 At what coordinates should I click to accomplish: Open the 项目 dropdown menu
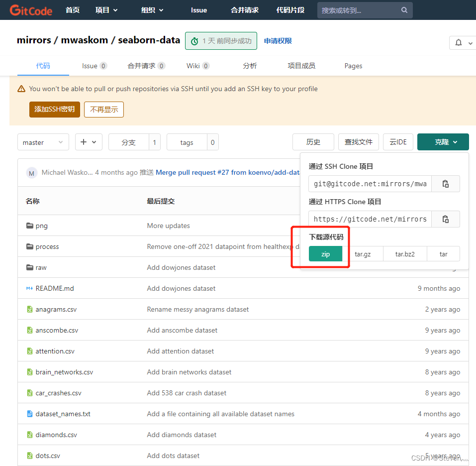pyautogui.click(x=106, y=10)
